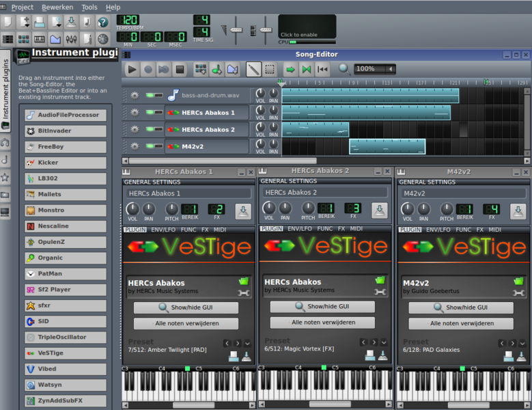Click the Add beat/bassline icon in Song-Editor
This screenshot has height=410, width=532.
(201, 70)
